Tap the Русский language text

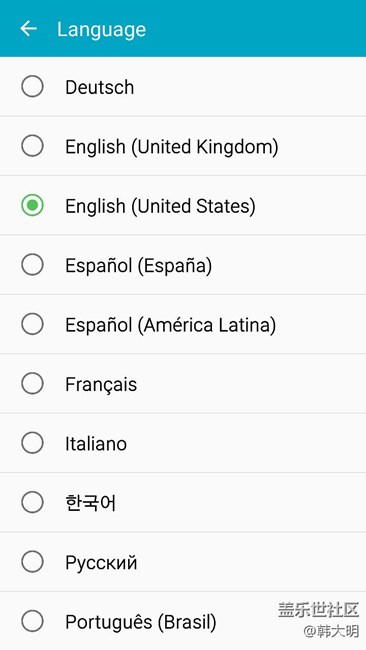coord(101,563)
